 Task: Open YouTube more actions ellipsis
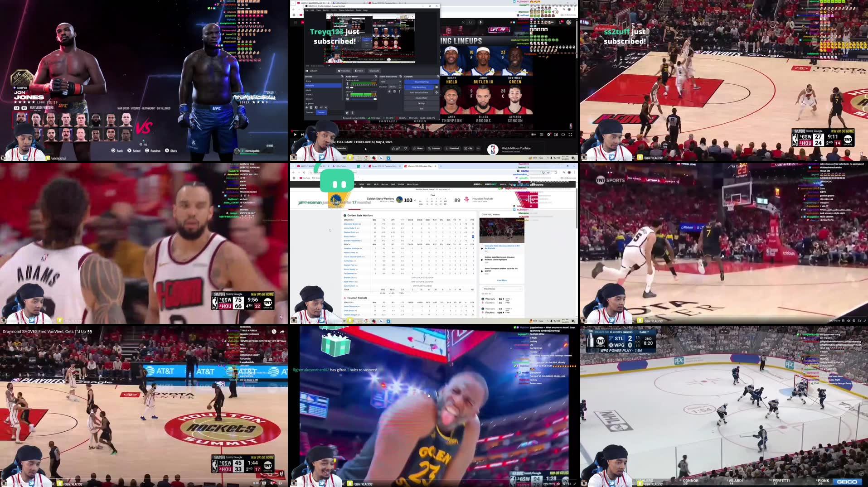[478, 149]
